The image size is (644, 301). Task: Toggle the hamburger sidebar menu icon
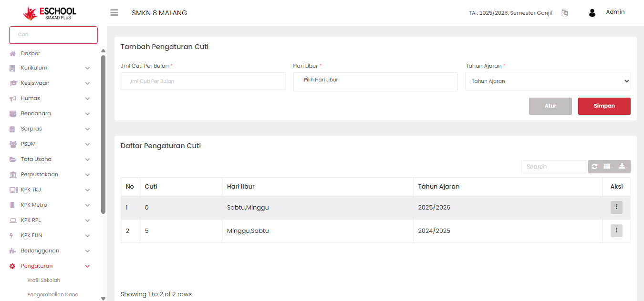(x=114, y=13)
